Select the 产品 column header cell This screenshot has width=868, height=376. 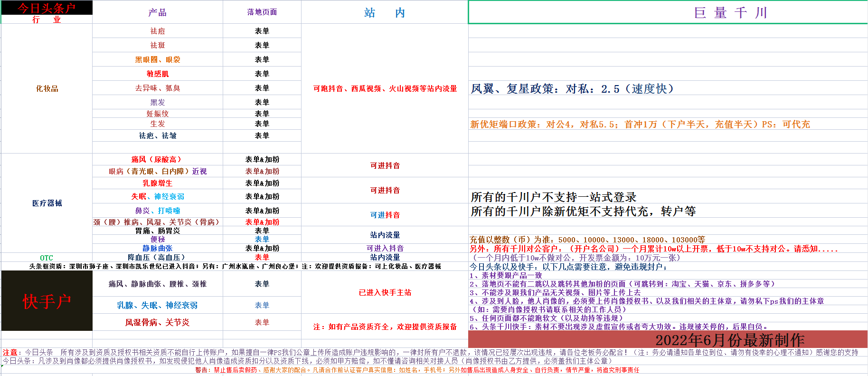157,12
